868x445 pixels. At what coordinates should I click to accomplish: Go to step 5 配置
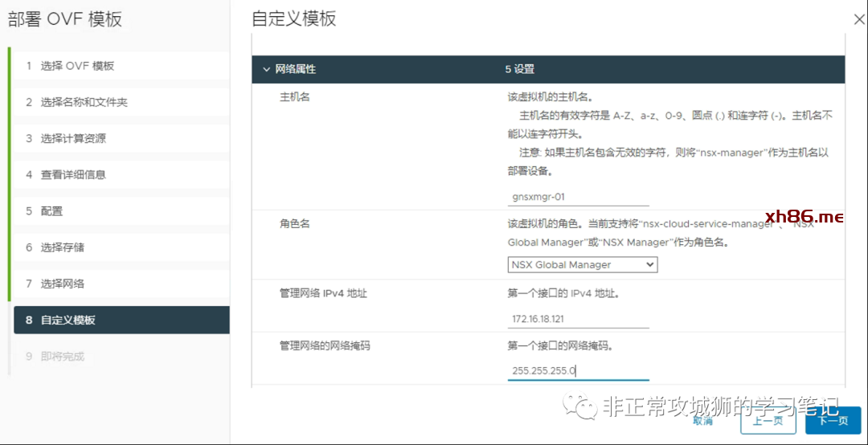(x=51, y=211)
